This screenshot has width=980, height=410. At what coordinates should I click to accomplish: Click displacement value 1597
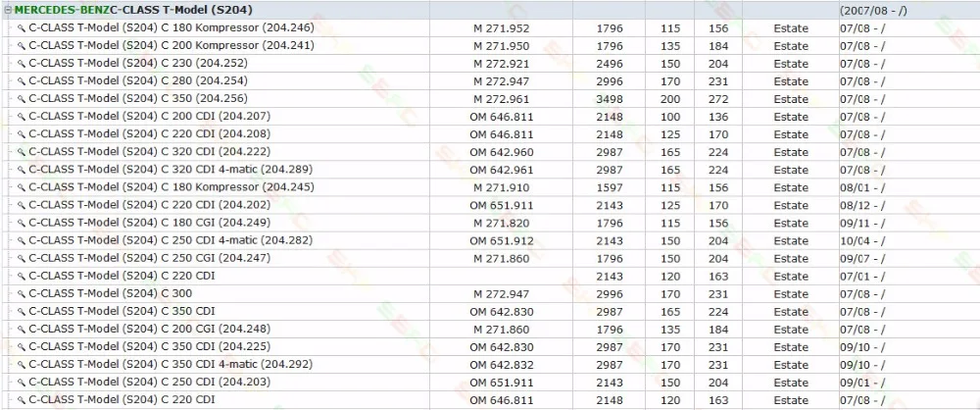tap(610, 187)
